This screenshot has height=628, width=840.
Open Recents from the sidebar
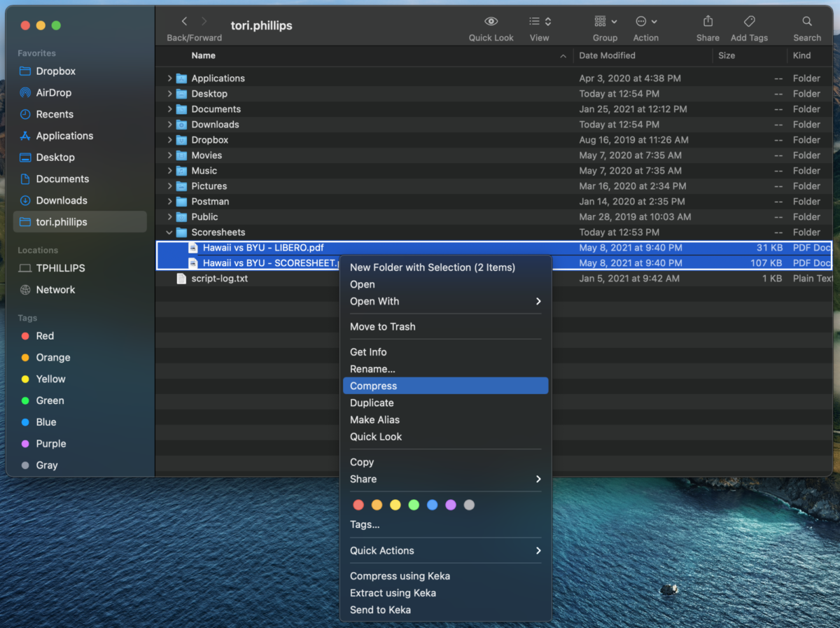tap(56, 114)
